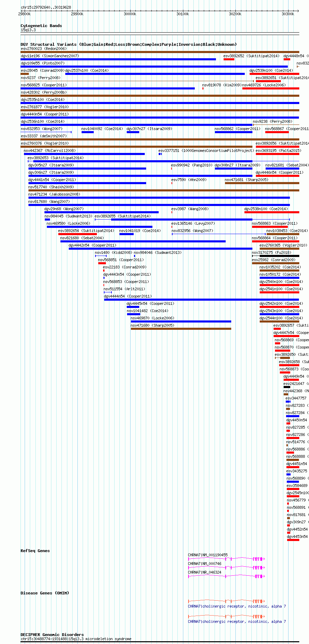Select esv3377151 (1000GenomesConsortiumPilotProject) label
Viewport: 309px width, 644px height.
point(206,151)
